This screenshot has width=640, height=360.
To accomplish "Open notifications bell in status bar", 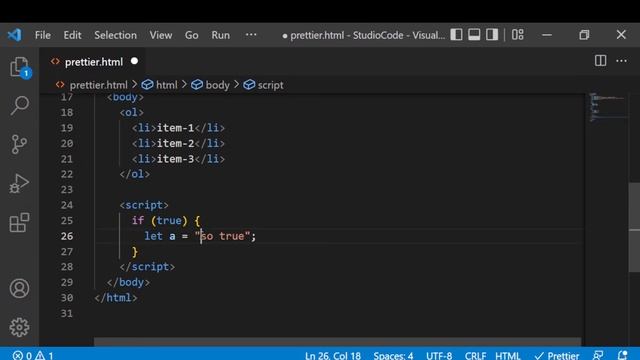I will [622, 355].
